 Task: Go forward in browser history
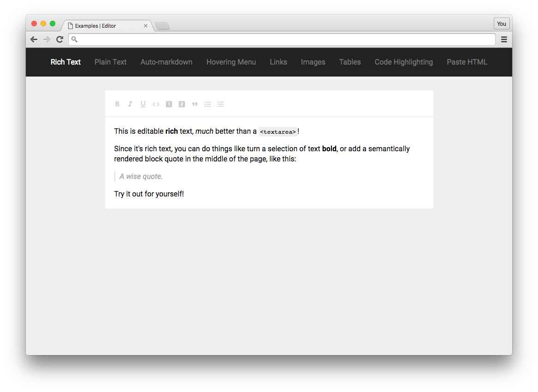coord(47,40)
